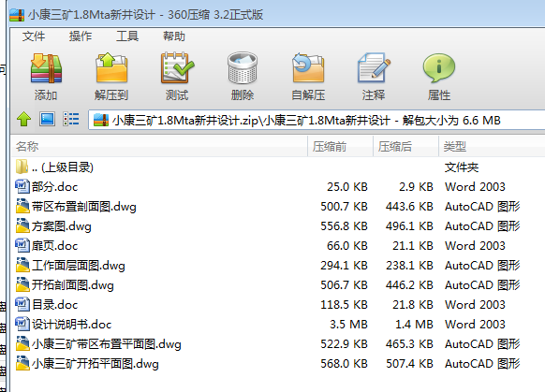Click the 3.5 MB size value

click(x=348, y=325)
